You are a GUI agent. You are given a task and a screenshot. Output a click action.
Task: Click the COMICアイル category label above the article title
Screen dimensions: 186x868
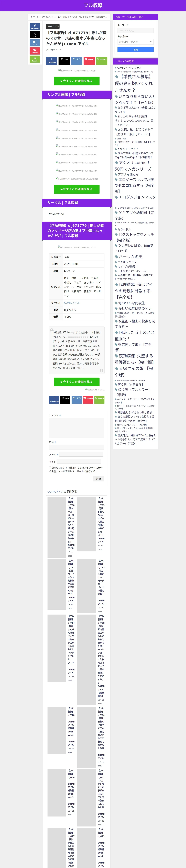point(53,26)
